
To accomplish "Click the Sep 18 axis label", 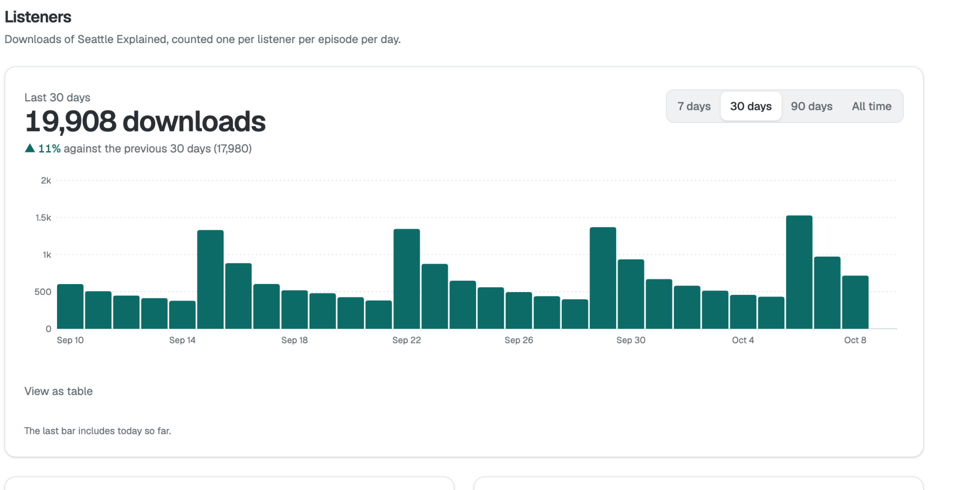I will pos(294,340).
